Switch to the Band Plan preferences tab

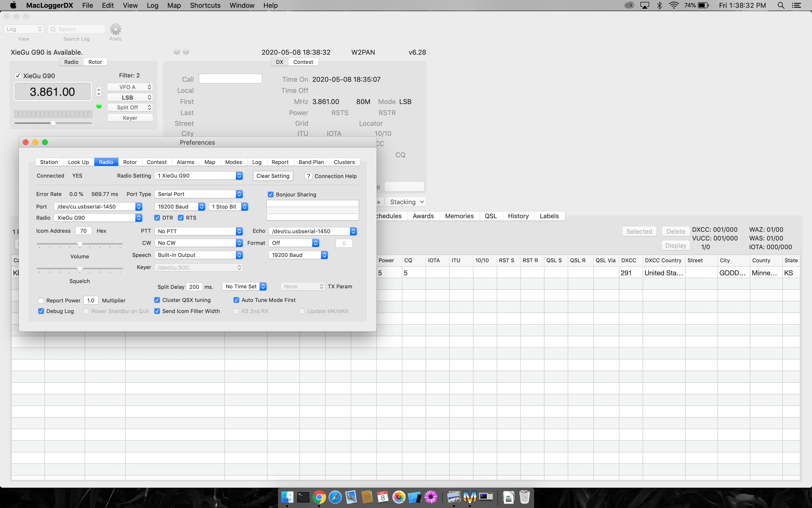pos(311,162)
